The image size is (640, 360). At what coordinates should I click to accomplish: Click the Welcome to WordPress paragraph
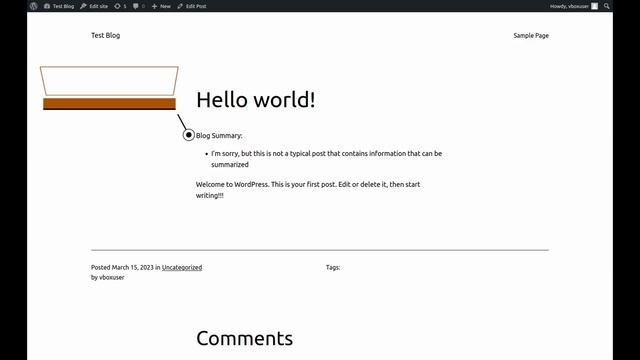click(x=308, y=190)
